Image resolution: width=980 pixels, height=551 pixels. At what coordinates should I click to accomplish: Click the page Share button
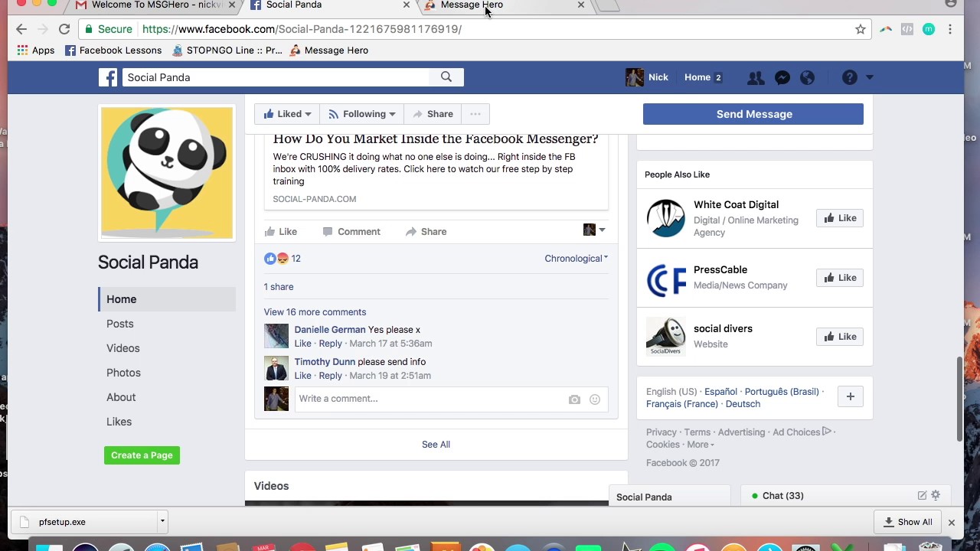pyautogui.click(x=433, y=114)
